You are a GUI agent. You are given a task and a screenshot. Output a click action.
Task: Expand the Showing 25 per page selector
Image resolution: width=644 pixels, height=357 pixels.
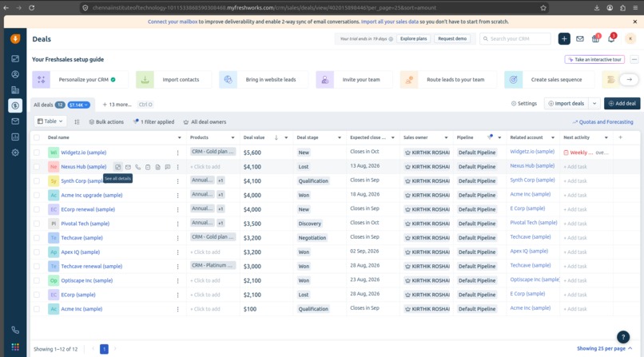pyautogui.click(x=605, y=348)
